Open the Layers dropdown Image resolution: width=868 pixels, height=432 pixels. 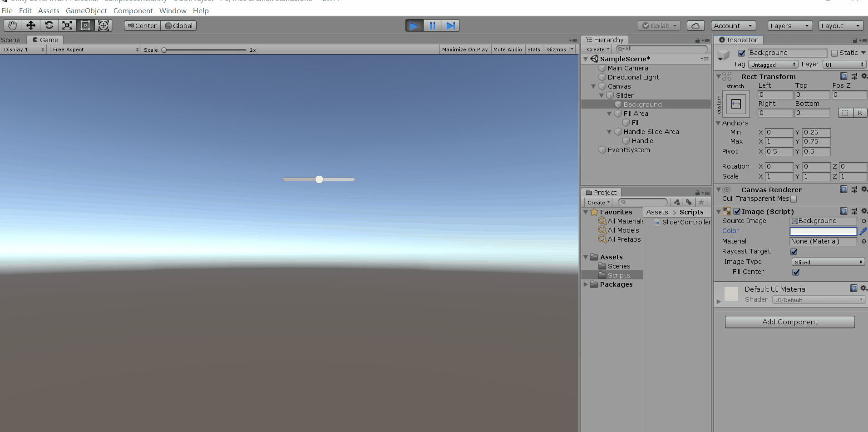point(790,26)
